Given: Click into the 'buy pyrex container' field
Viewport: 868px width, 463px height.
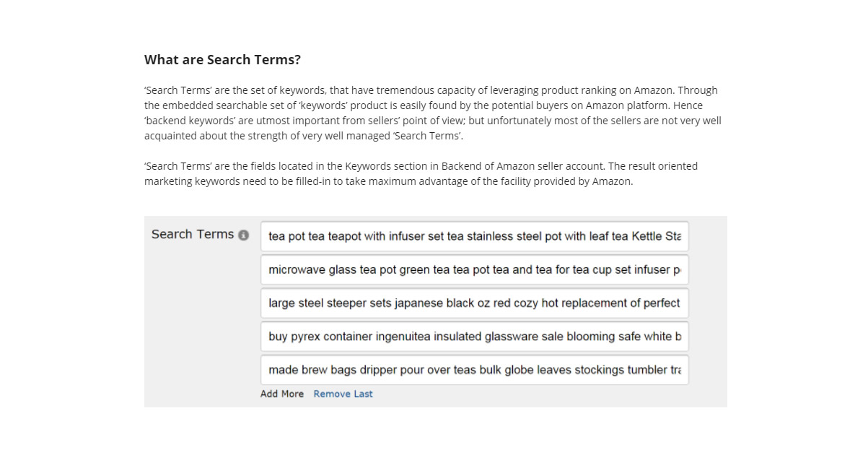Looking at the screenshot, I should (475, 336).
